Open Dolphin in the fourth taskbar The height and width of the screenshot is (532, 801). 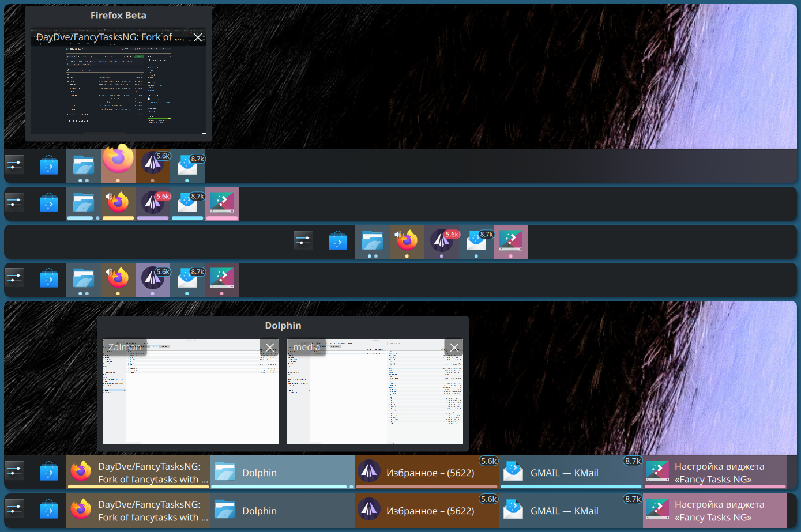click(x=84, y=280)
